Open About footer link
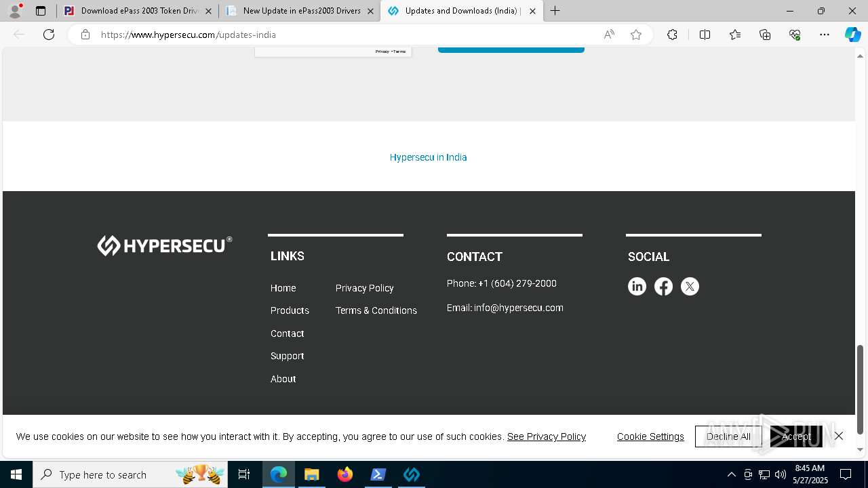Image resolution: width=868 pixels, height=488 pixels. point(283,379)
